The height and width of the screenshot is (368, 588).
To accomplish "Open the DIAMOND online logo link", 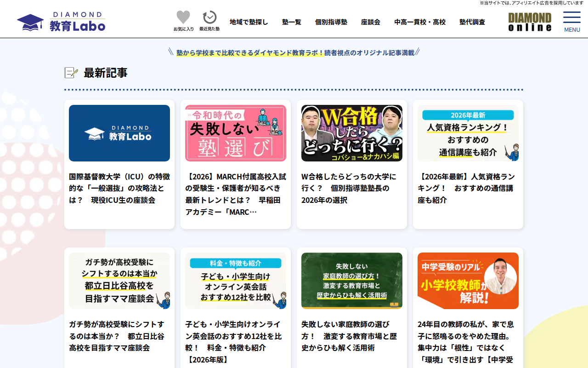I will click(x=530, y=22).
